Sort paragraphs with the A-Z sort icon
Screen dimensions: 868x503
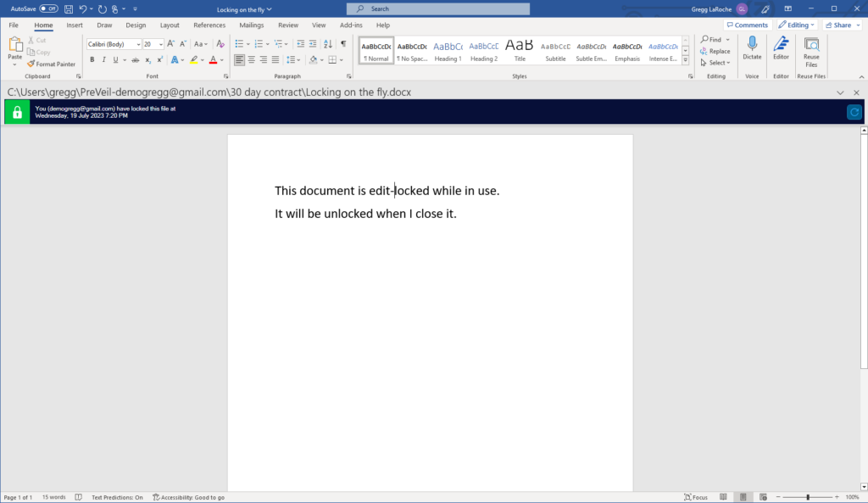328,43
